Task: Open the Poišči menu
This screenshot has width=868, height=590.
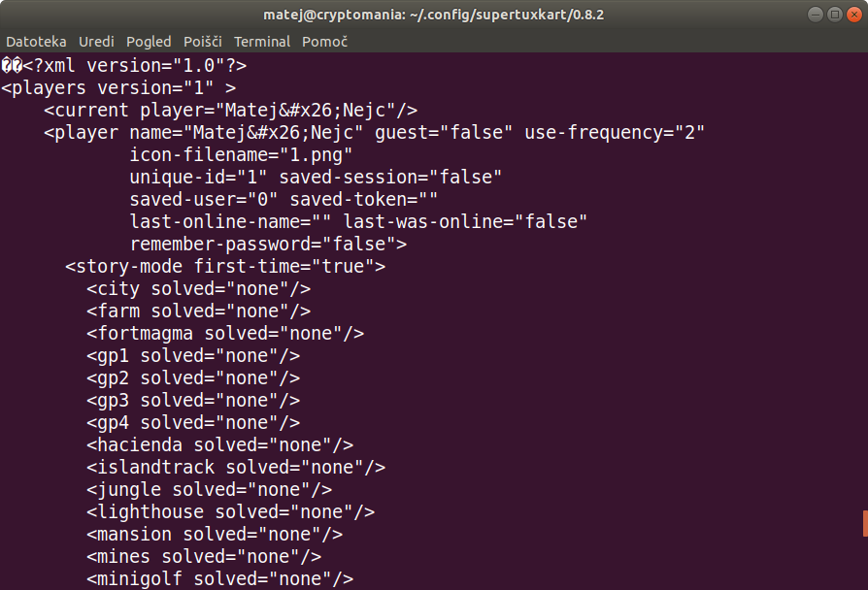Action: point(203,42)
